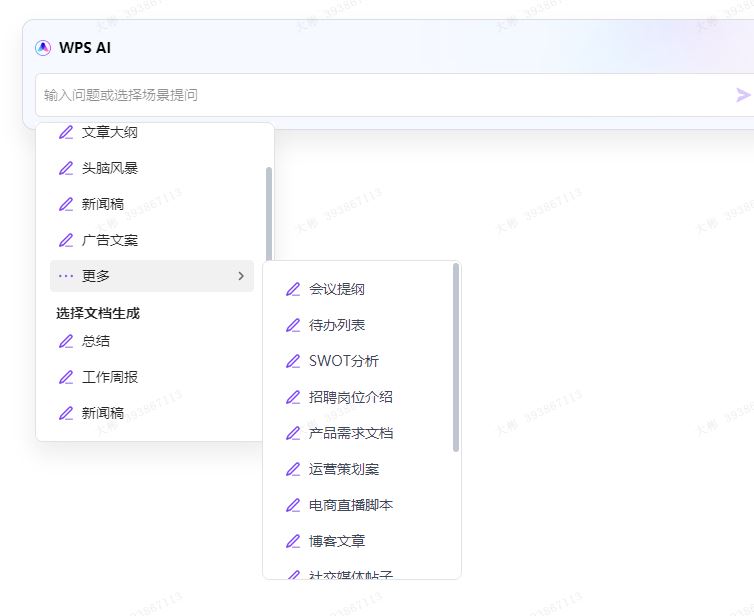Click the 选择文档生成 section heading
This screenshot has width=754, height=616.
[x=98, y=314]
